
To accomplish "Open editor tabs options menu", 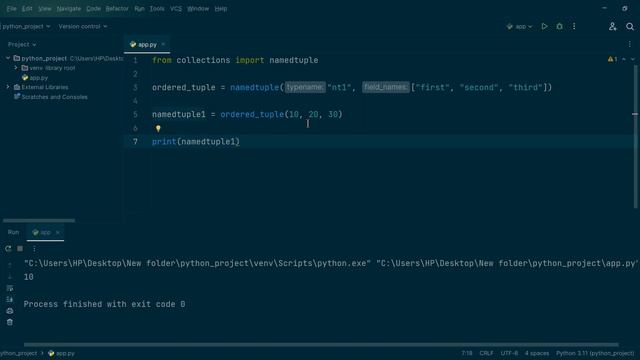I will tap(630, 44).
